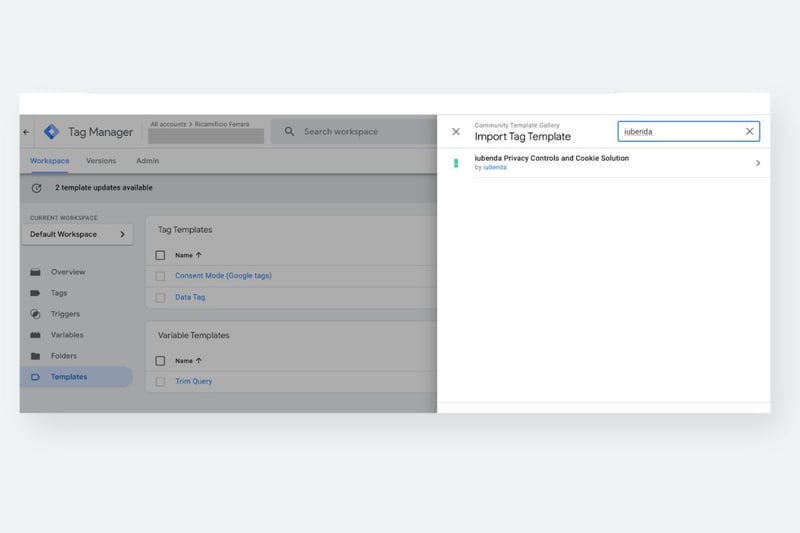This screenshot has height=533, width=800.
Task: Click the Ricamificio Ferrara breadcrumb
Action: [x=221, y=124]
